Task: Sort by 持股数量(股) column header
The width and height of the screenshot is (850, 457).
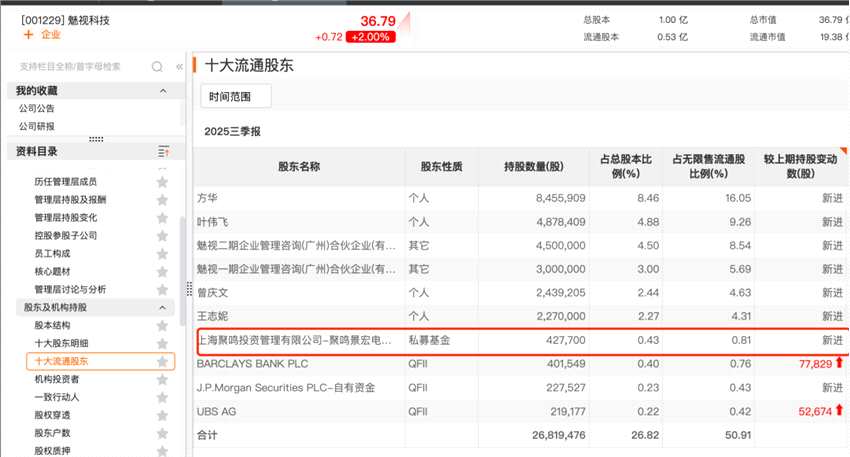Action: click(x=533, y=166)
